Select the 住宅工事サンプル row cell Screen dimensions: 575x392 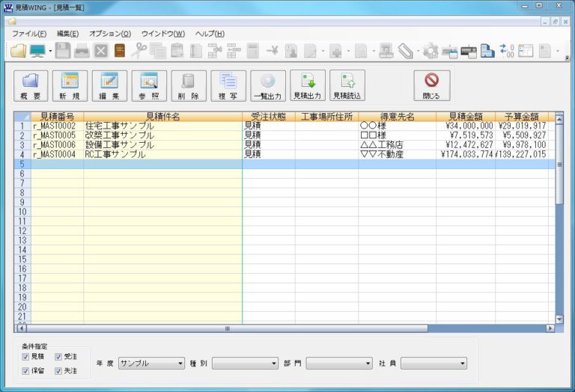(x=162, y=126)
